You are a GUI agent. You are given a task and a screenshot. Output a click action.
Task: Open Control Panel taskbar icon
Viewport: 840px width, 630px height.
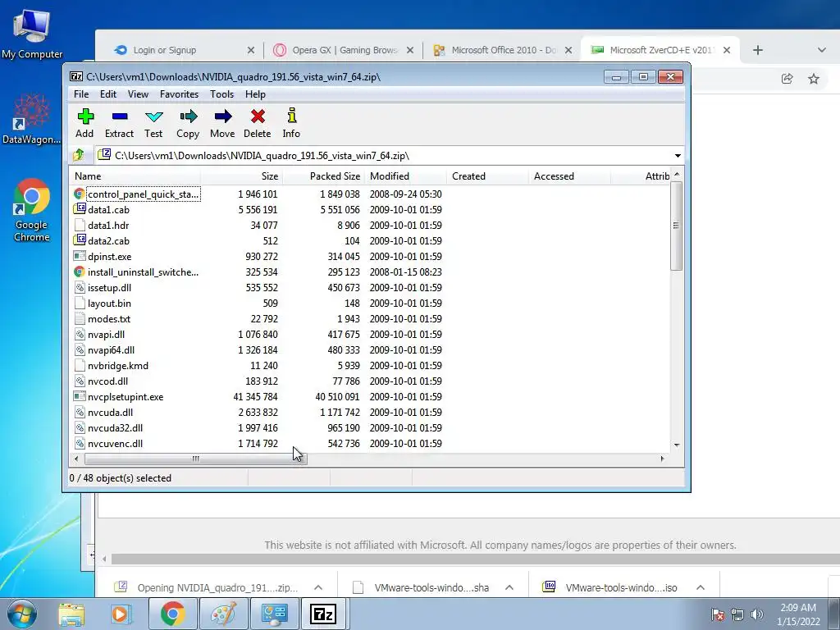[274, 614]
